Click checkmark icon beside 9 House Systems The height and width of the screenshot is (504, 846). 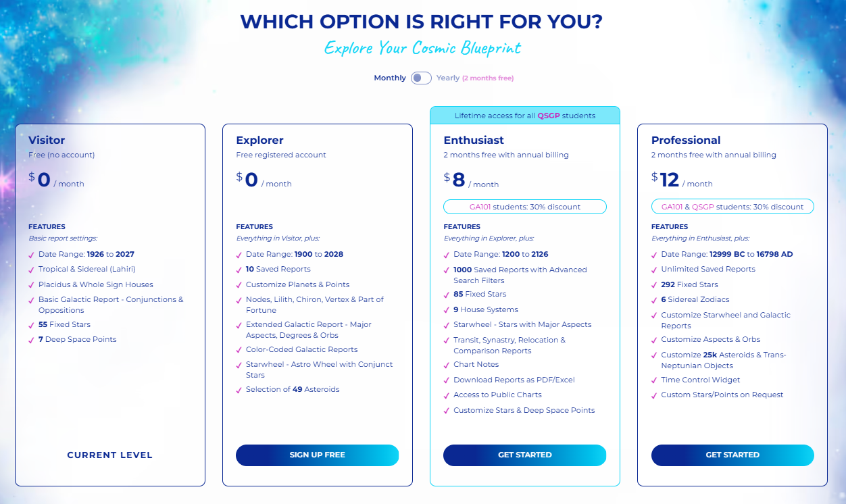pyautogui.click(x=447, y=310)
